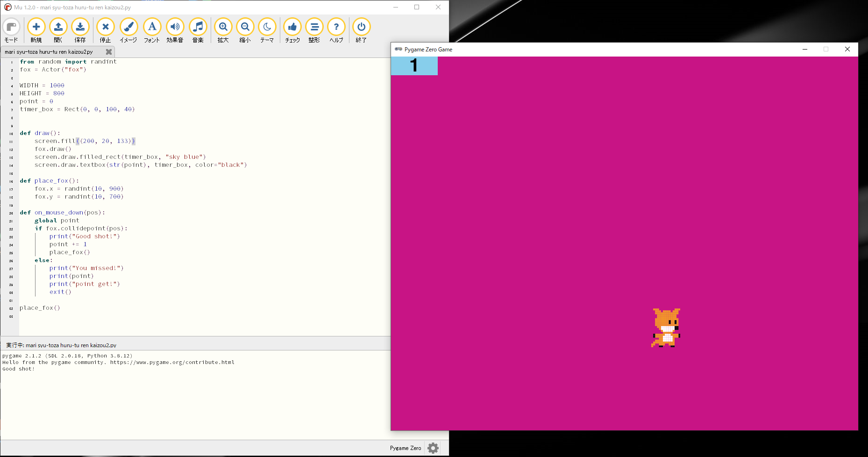The image size is (868, 457).
Task: Open the sounds folder with 効果音
Action: click(x=175, y=30)
